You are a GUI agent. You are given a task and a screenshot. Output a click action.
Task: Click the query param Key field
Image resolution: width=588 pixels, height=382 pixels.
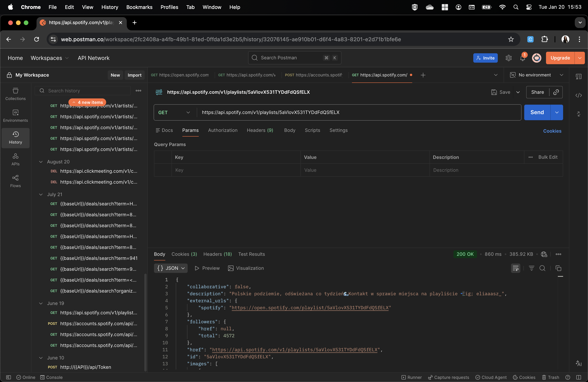tap(236, 170)
